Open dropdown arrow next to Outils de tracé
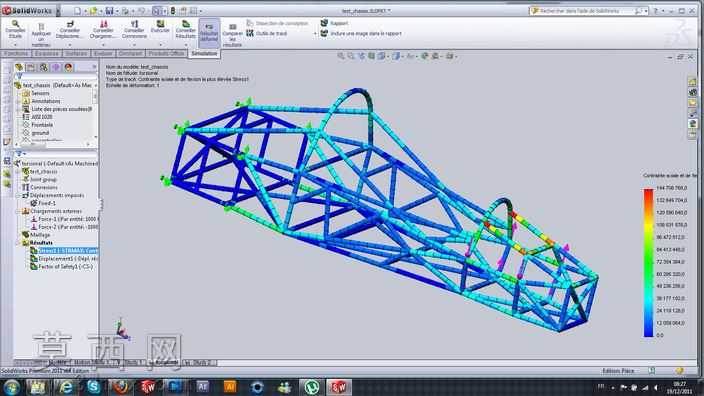 point(315,34)
